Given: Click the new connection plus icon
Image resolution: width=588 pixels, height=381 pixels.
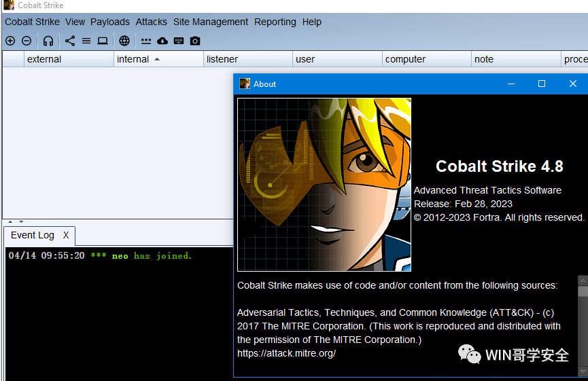Looking at the screenshot, I should click(10, 41).
